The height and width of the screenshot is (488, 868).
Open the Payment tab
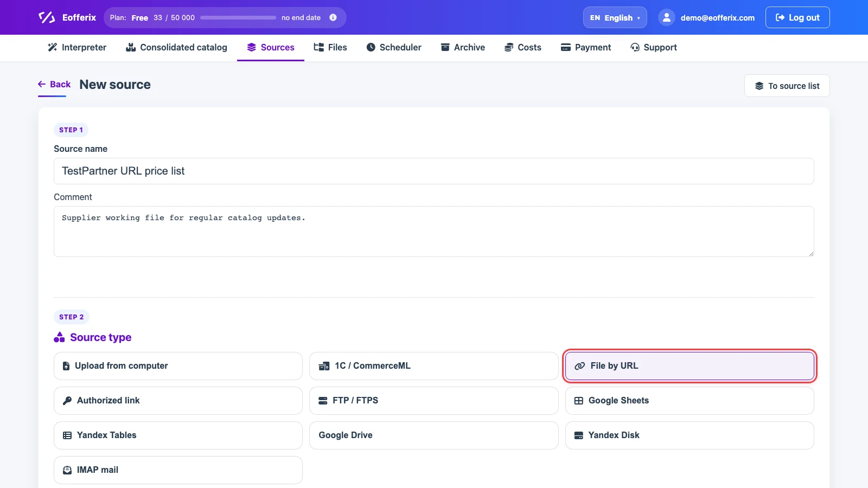point(586,47)
